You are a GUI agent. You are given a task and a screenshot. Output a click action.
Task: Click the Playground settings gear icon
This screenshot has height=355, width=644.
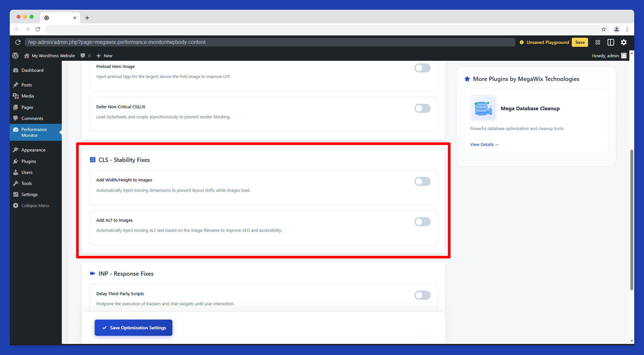624,42
